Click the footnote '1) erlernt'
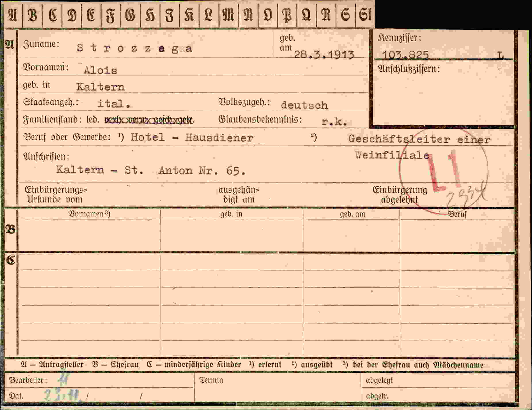 [x=265, y=364]
